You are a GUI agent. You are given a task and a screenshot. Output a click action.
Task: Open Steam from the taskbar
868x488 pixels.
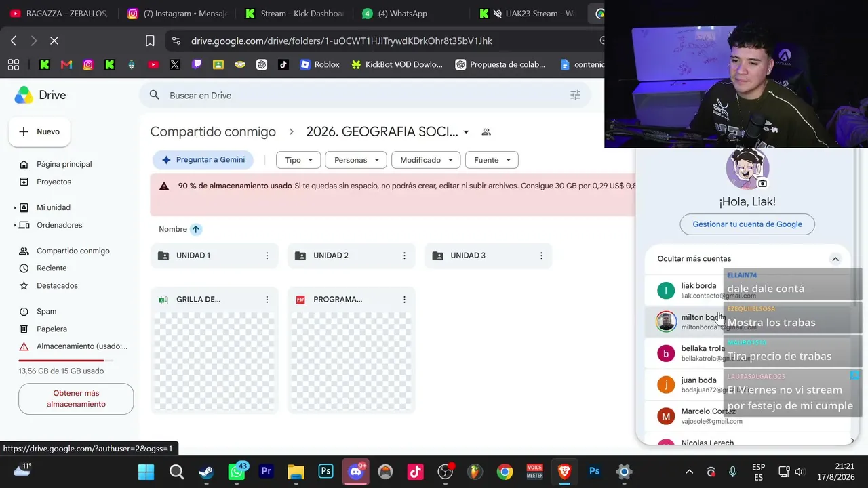[x=206, y=472]
